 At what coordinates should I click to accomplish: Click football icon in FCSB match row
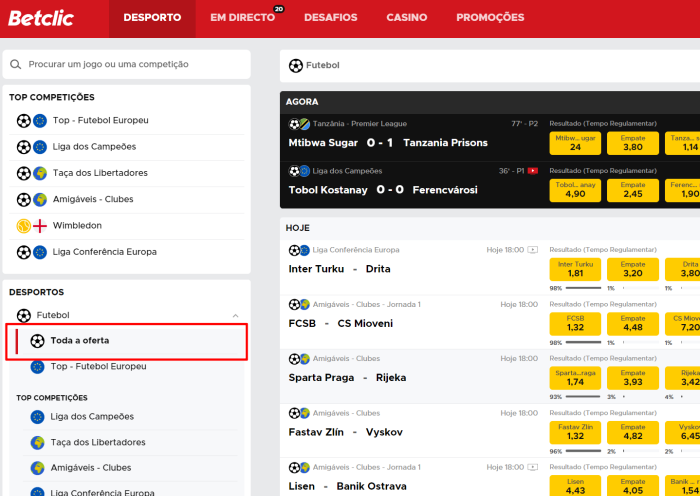(x=294, y=305)
